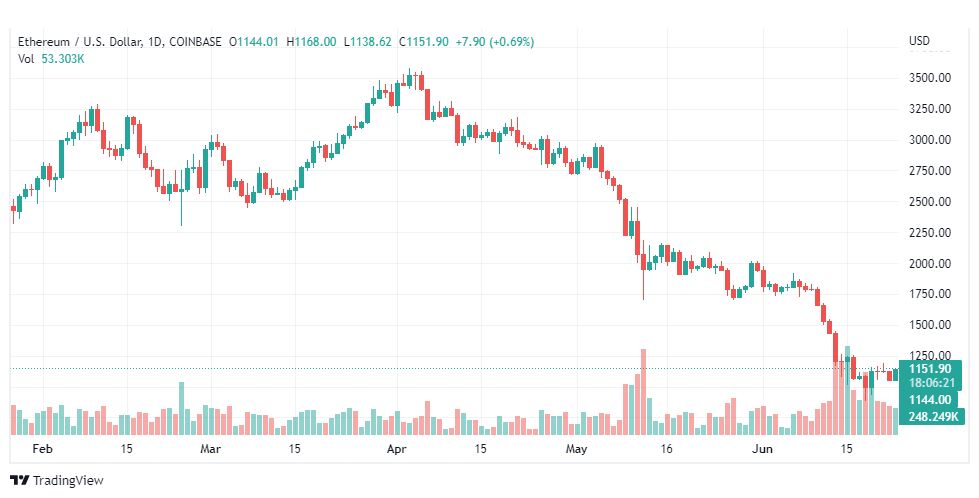Click the 248.249K volume label
979x498 pixels.
[x=933, y=416]
